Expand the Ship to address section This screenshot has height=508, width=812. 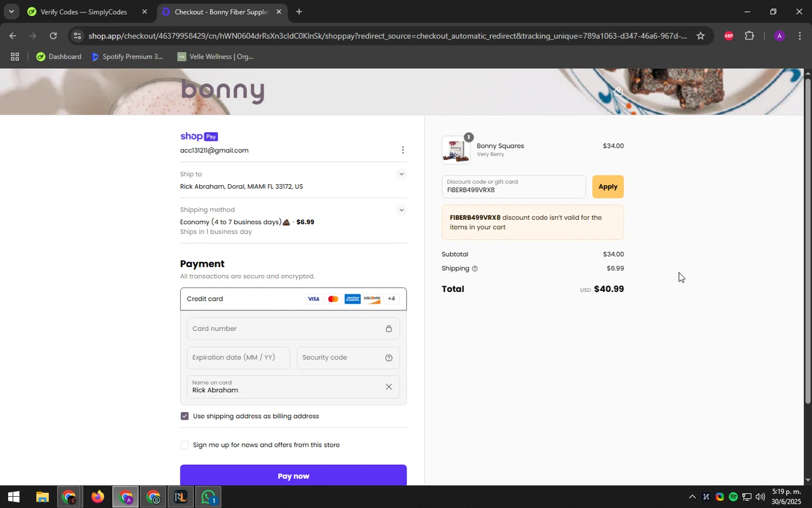tap(401, 174)
